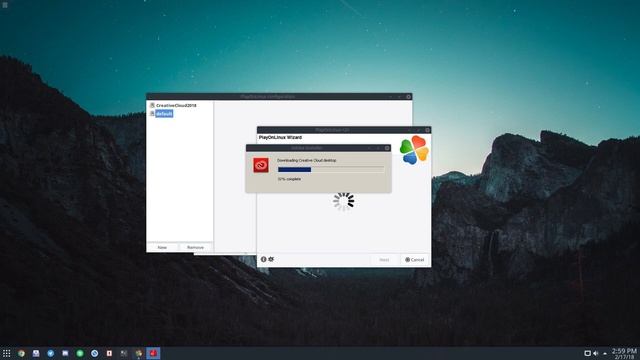This screenshot has width=640, height=360.
Task: Click the gear/debug icon in the wizard footer
Action: tap(271, 259)
